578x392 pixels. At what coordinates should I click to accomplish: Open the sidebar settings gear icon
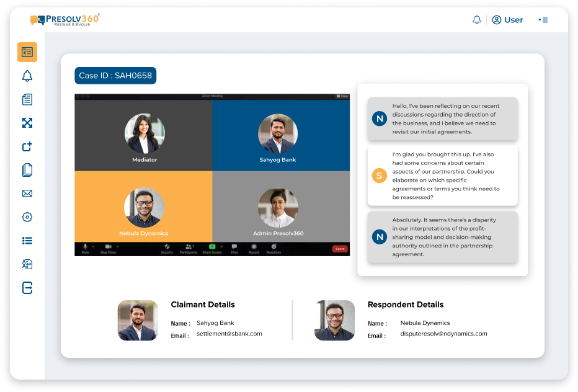pos(27,217)
